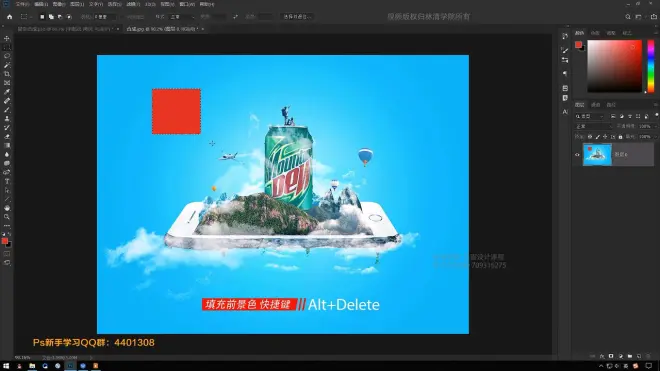Select the Horizontal Type tool

tap(7, 181)
